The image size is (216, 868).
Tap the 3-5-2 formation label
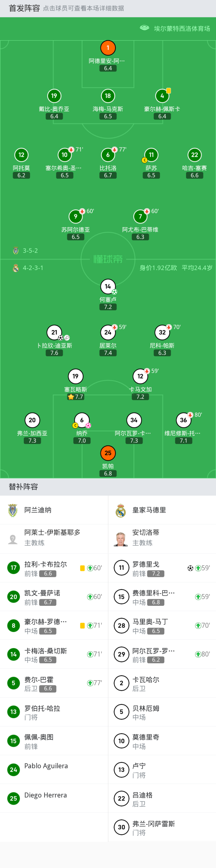click(x=30, y=251)
